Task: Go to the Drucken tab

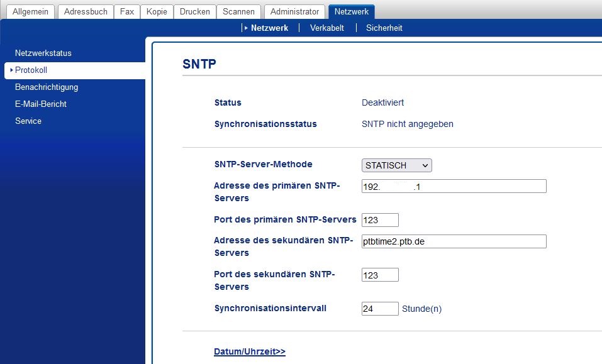Action: coord(194,11)
